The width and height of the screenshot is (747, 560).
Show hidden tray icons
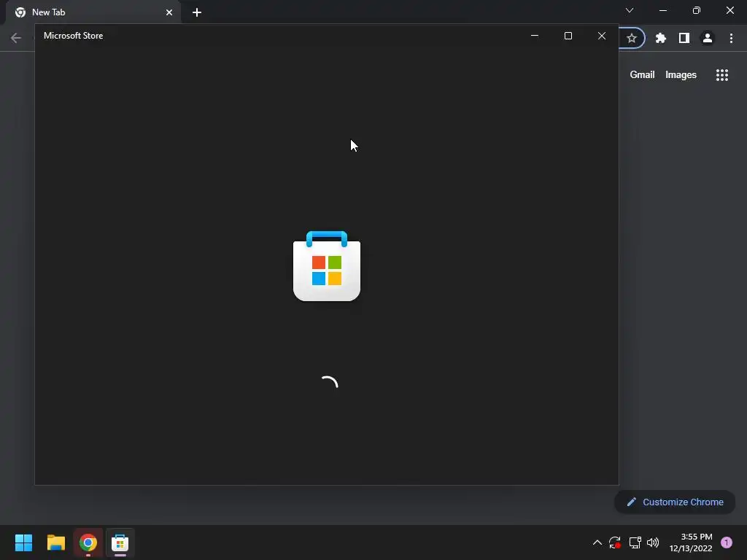point(597,542)
